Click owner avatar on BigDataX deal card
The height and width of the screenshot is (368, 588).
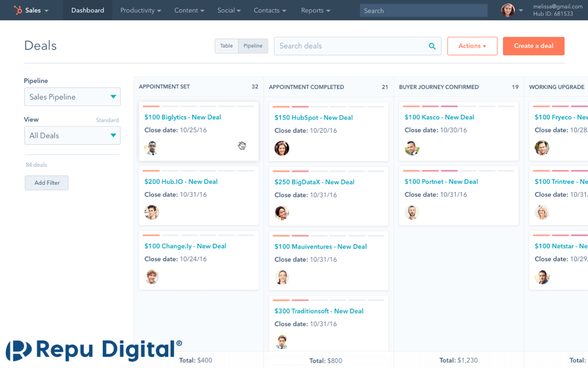tap(281, 213)
